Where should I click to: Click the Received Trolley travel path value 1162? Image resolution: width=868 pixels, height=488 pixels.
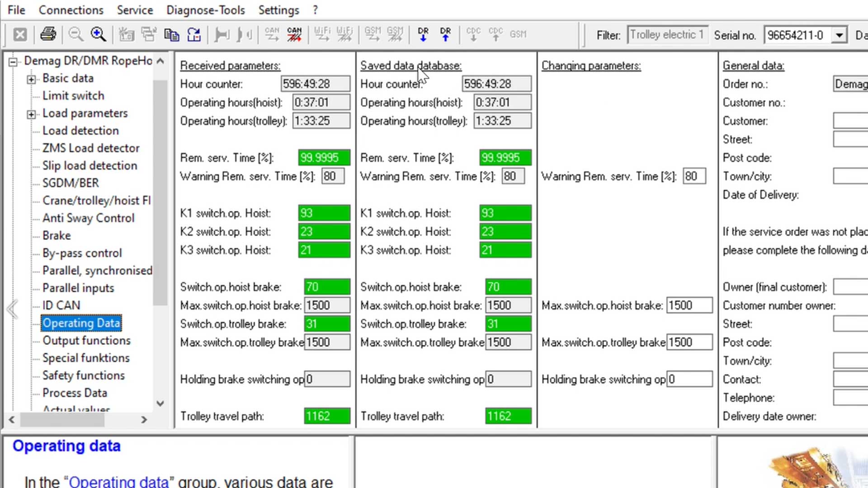[327, 416]
